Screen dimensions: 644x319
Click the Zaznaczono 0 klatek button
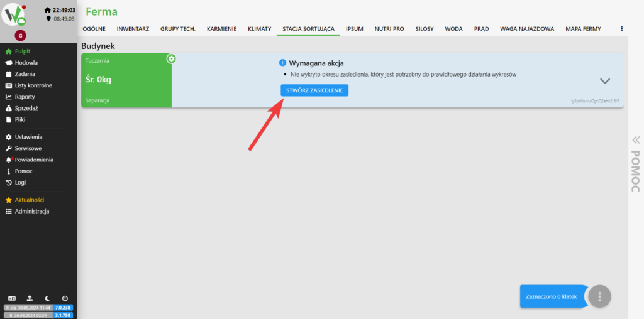552,296
